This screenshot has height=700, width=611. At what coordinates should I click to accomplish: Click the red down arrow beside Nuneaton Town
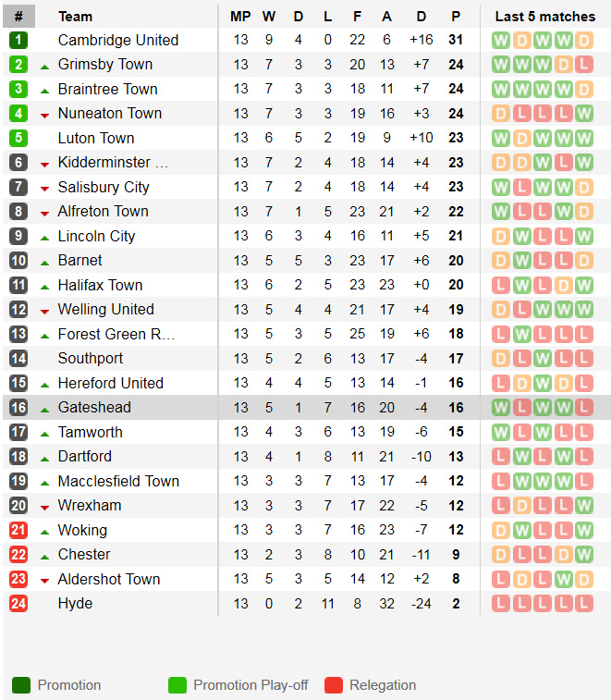pyautogui.click(x=44, y=115)
